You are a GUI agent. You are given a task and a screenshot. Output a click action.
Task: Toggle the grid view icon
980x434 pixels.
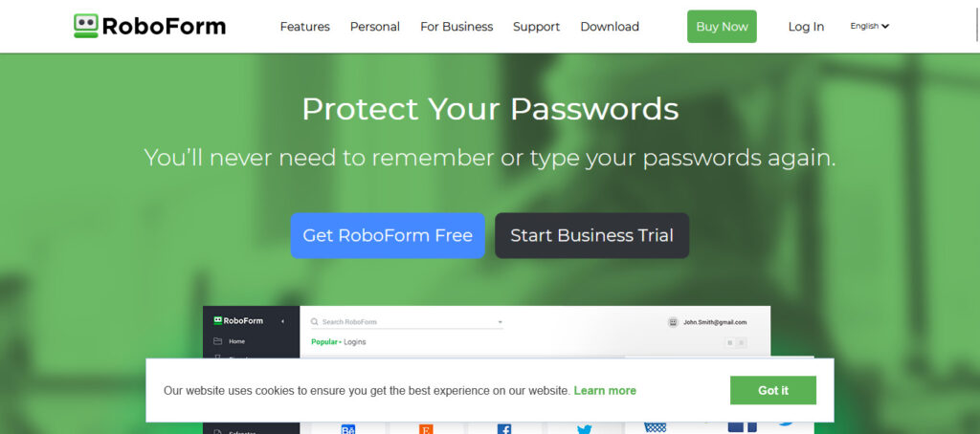[729, 342]
